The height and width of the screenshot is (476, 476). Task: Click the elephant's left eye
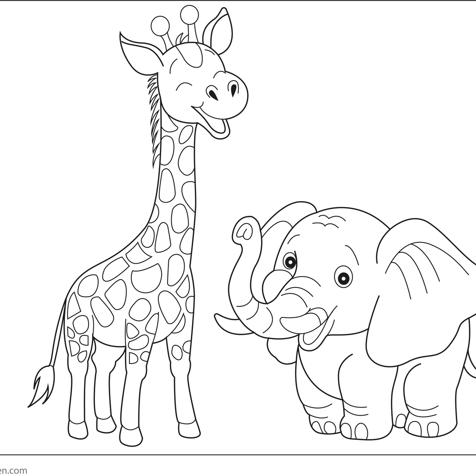click(x=290, y=261)
